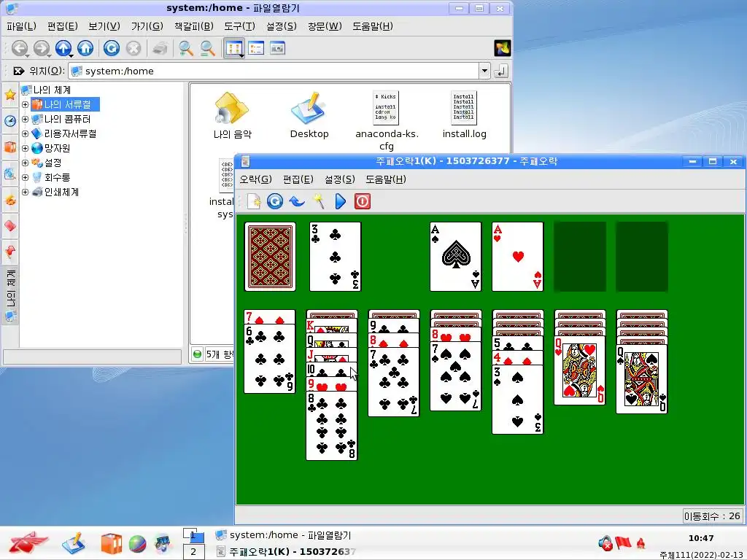Screen dimensions: 747x560
Task: Click the 10:47 clock on the taskbar
Action: [x=701, y=538]
